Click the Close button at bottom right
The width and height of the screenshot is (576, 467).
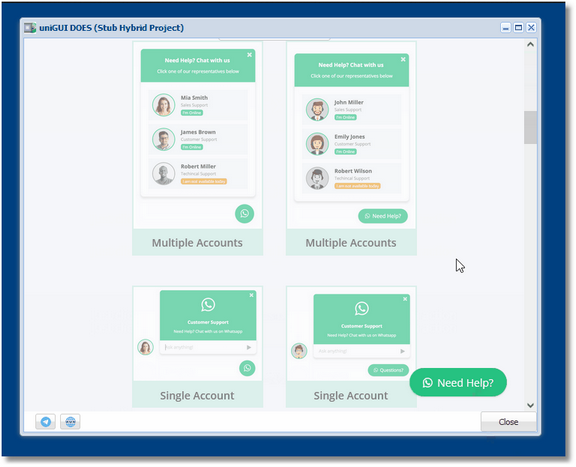(508, 422)
